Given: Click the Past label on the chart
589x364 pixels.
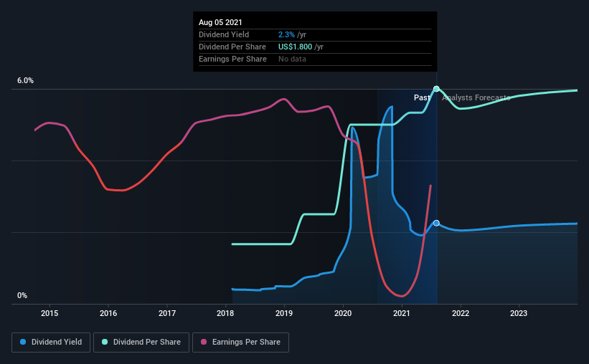Looking at the screenshot, I should [x=422, y=97].
